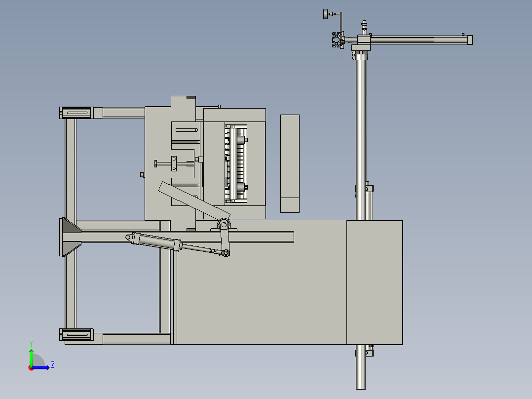Image resolution: width=532 pixels, height=399 pixels.
Task: Select the bottom horizontal frame tube
Action: pos(136,338)
